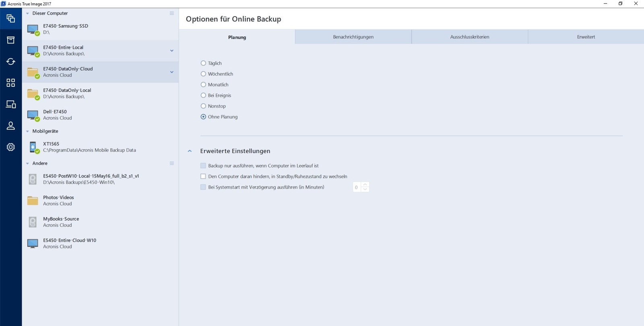Select the E7450-DataOnly-Local backup name
The height and width of the screenshot is (326, 644).
[x=67, y=90]
